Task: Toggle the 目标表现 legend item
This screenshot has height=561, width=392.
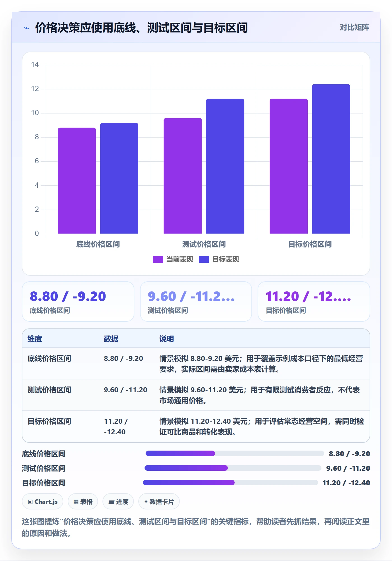Action: tap(219, 259)
